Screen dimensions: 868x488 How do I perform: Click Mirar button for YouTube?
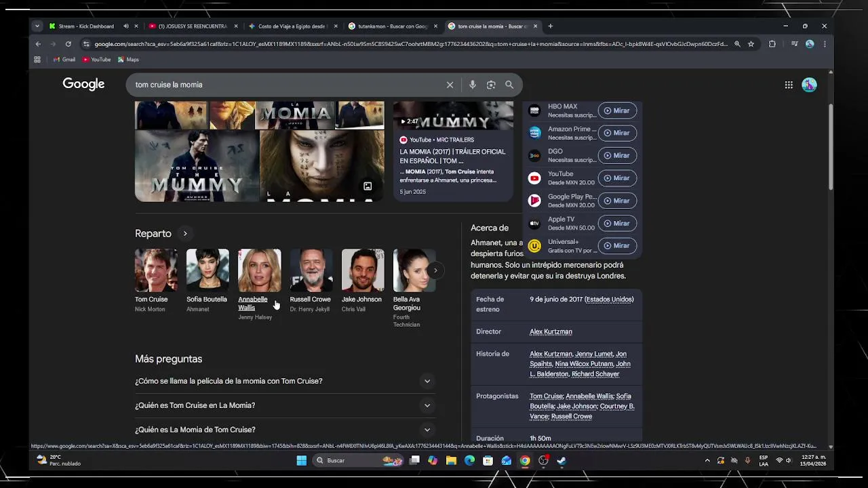(617, 178)
